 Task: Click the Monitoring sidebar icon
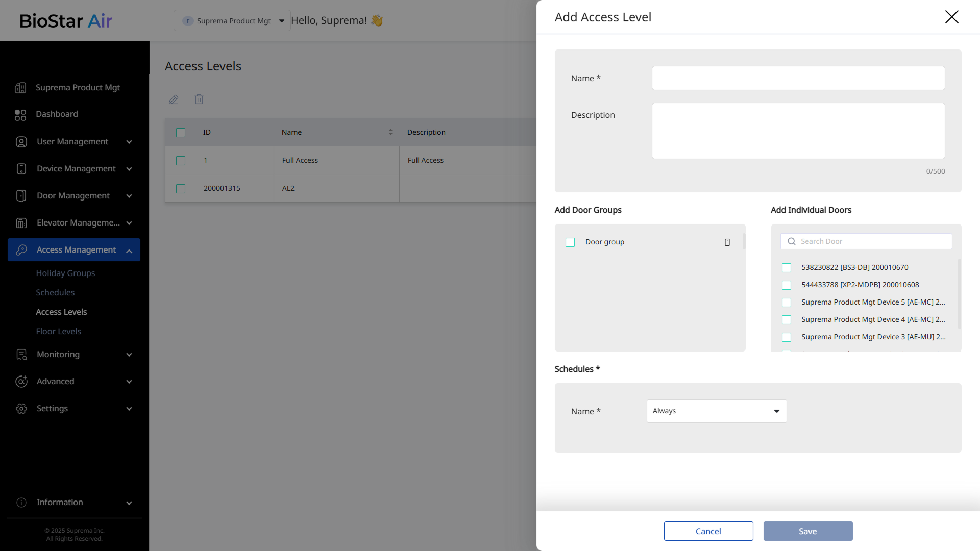pyautogui.click(x=21, y=355)
